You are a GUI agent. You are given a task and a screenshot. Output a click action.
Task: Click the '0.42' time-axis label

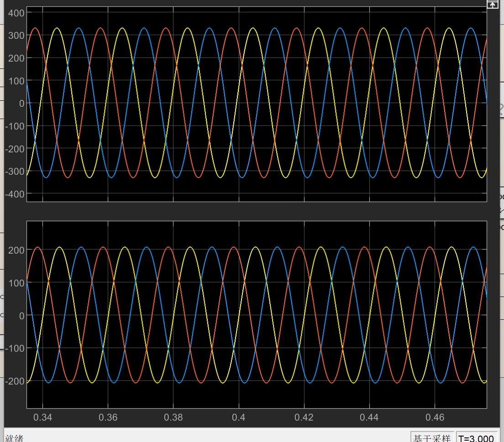pos(304,417)
